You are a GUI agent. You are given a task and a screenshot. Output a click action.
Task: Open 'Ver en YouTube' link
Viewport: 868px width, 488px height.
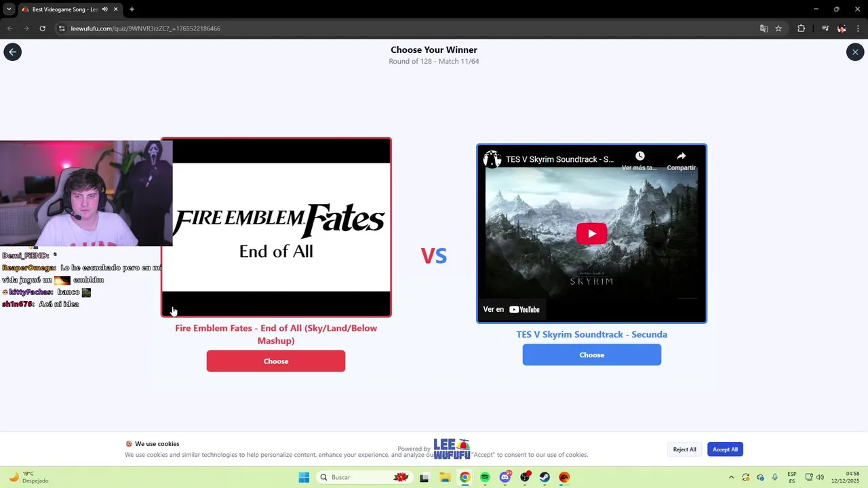(511, 309)
